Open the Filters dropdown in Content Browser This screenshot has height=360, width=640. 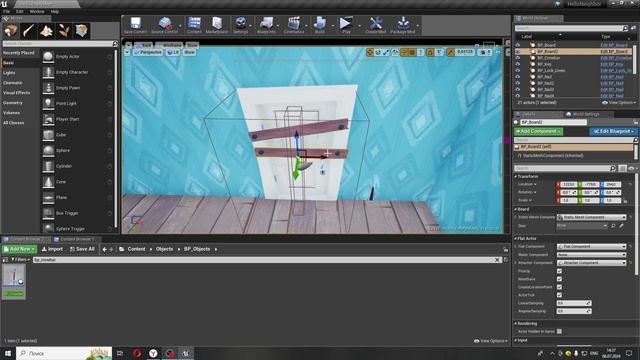click(x=20, y=260)
